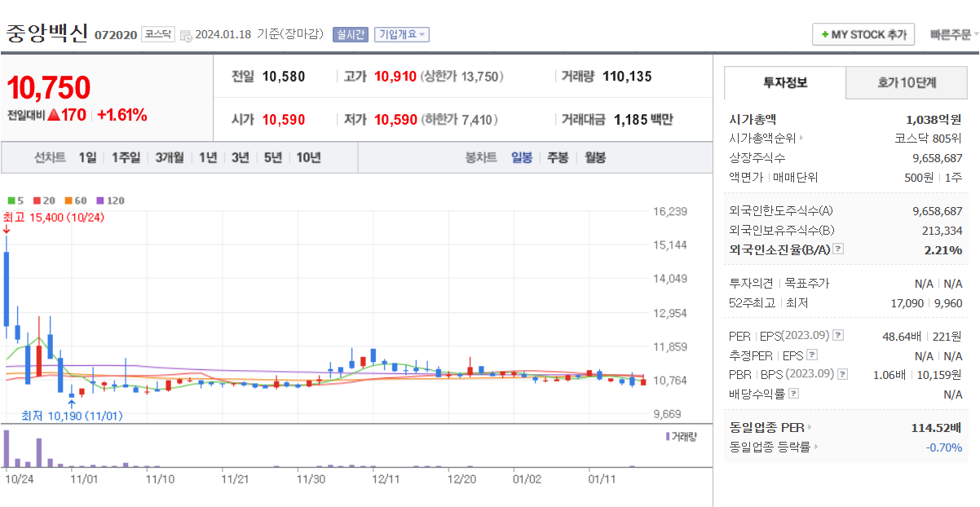This screenshot has height=507, width=980.
Task: Click stock code 072020
Action: (116, 35)
